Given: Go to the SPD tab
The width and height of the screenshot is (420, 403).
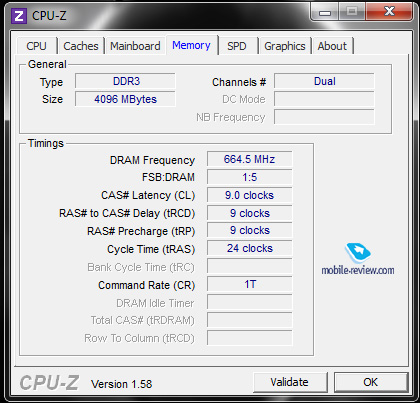Looking at the screenshot, I should 237,46.
